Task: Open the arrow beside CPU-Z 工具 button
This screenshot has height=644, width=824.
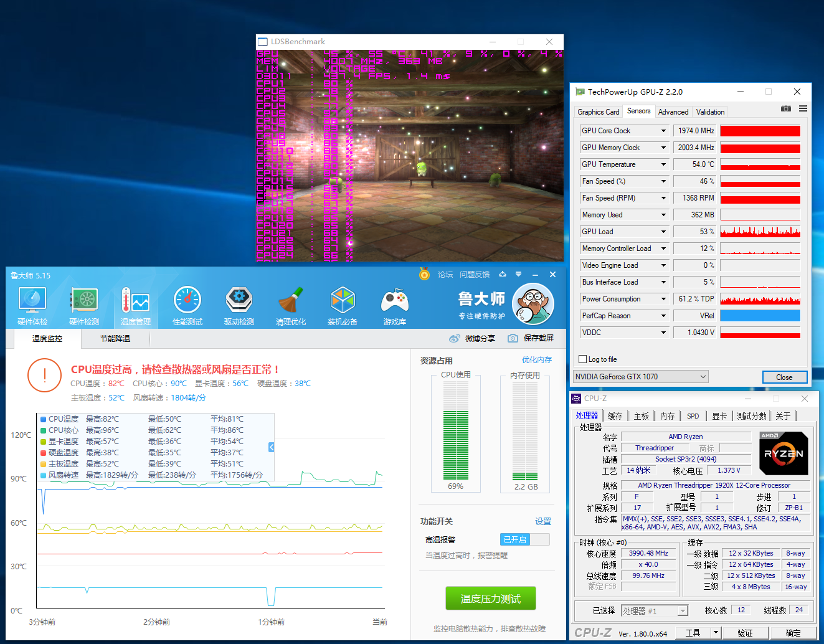Action: (x=716, y=633)
